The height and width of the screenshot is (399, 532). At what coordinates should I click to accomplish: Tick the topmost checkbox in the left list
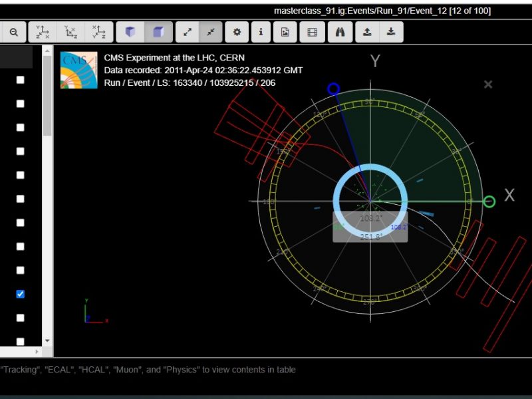pos(20,80)
